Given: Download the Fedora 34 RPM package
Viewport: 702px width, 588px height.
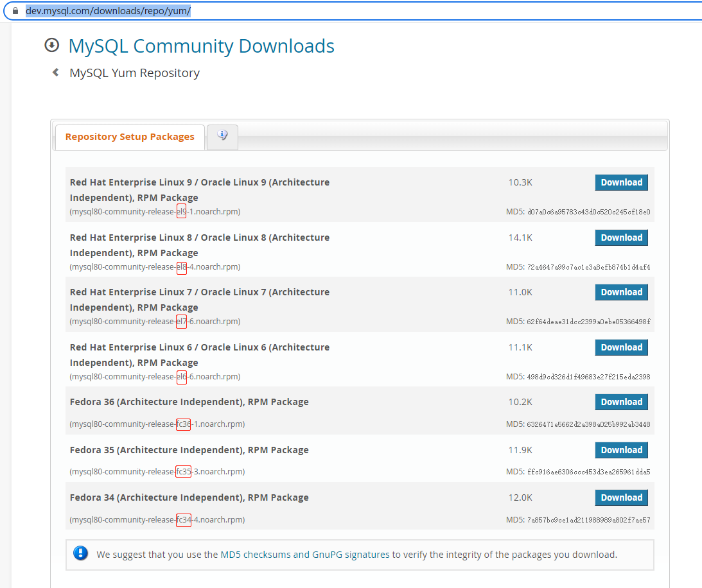Looking at the screenshot, I should pyautogui.click(x=622, y=497).
